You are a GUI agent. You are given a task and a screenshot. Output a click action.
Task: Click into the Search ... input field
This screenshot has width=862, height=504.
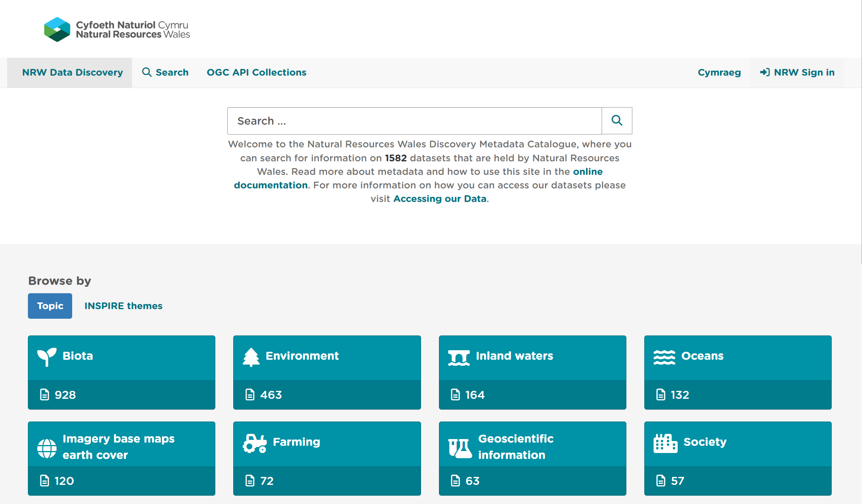tap(415, 121)
